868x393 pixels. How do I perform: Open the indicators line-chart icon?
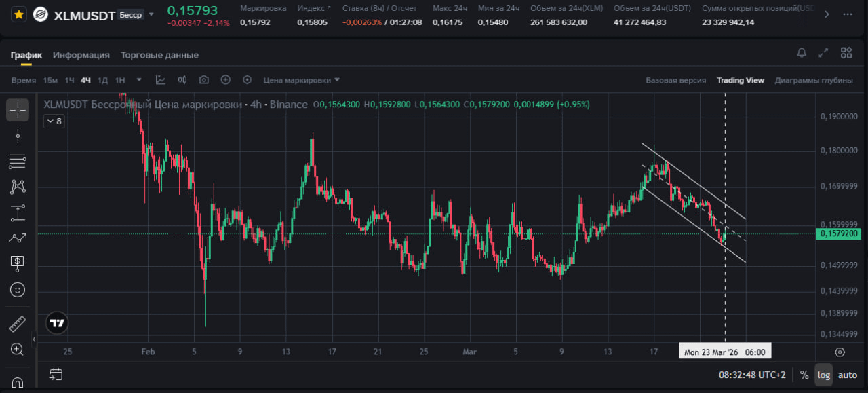(161, 80)
